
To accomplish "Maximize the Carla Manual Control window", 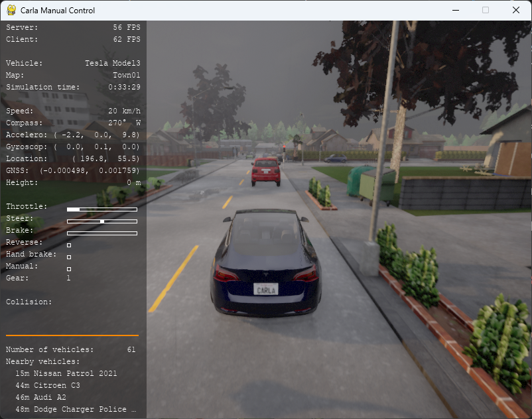I will [x=486, y=10].
